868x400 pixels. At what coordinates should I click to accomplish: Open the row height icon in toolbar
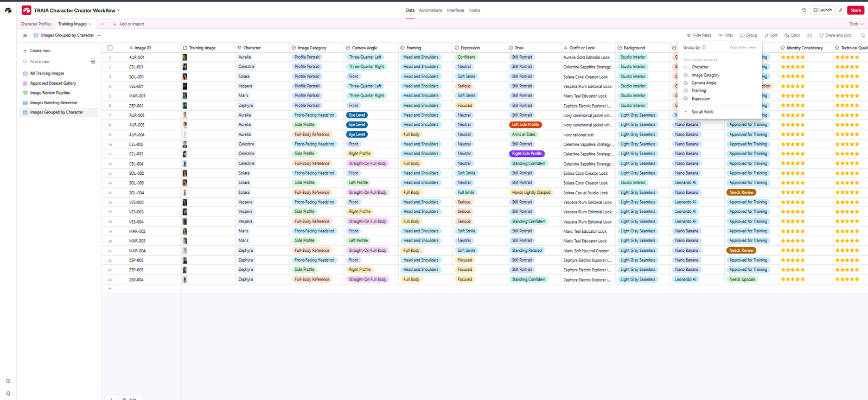coord(809,35)
